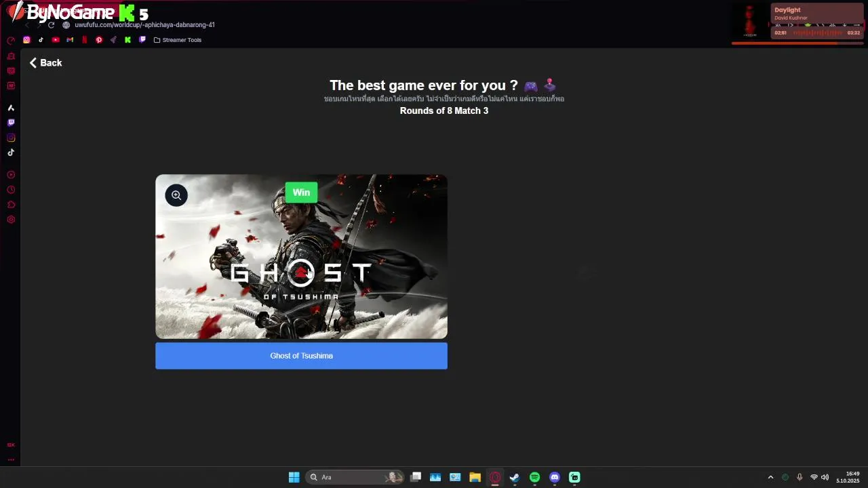Open the Pinterest bookmark
Image resolution: width=868 pixels, height=488 pixels.
coord(99,40)
